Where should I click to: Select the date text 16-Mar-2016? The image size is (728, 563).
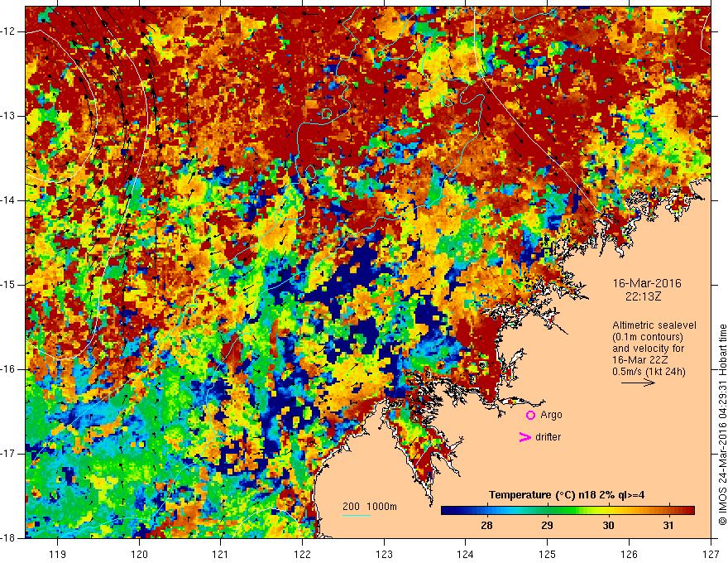click(647, 283)
